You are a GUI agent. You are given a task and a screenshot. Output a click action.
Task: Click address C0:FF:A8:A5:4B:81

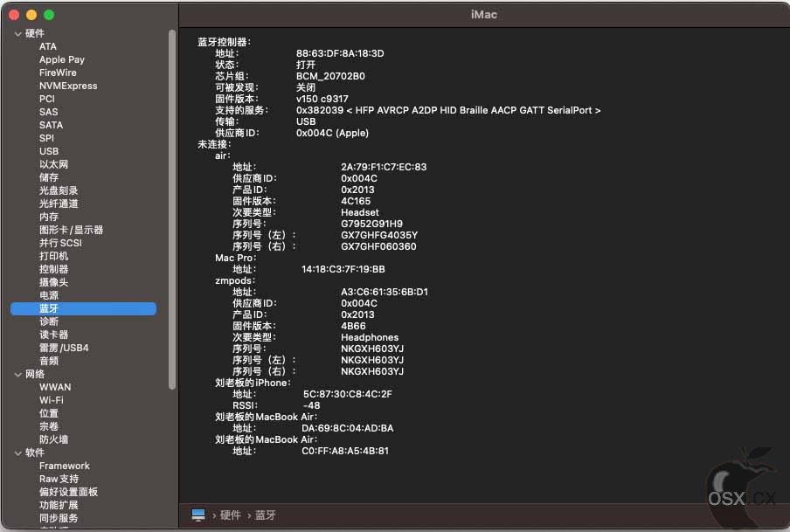click(345, 451)
